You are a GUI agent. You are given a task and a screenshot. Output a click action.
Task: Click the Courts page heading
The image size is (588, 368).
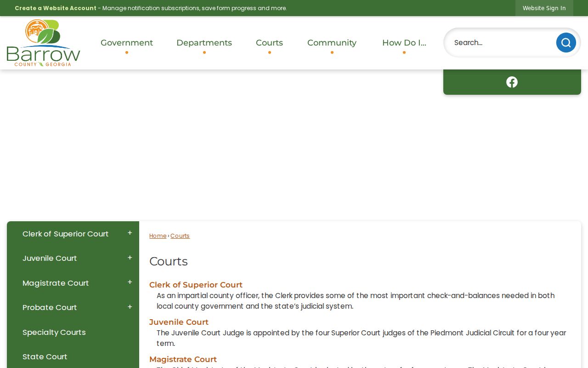pyautogui.click(x=169, y=261)
